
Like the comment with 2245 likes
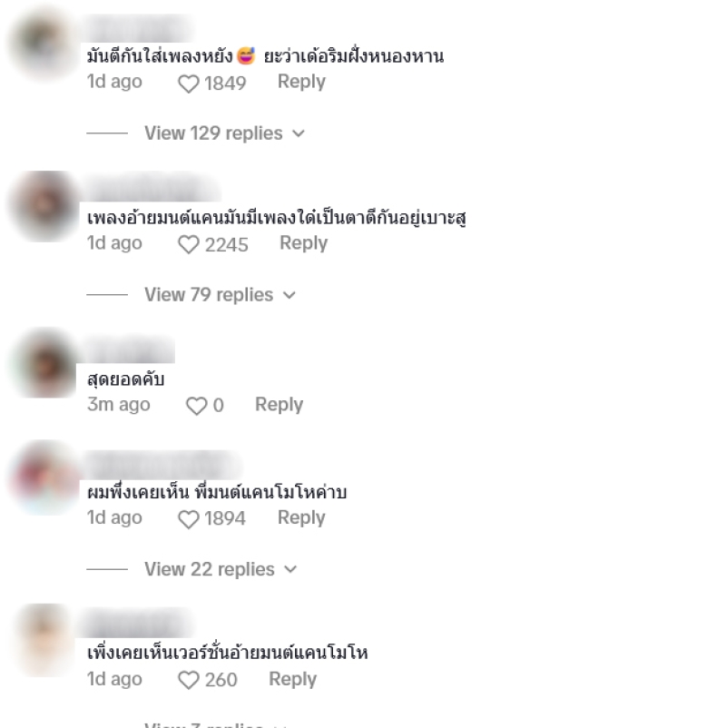coord(189,245)
